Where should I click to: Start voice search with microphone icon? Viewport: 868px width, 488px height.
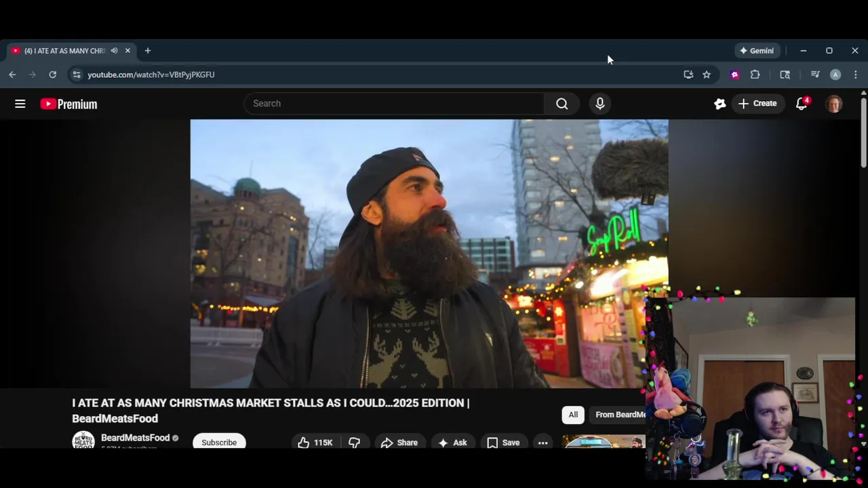point(599,104)
